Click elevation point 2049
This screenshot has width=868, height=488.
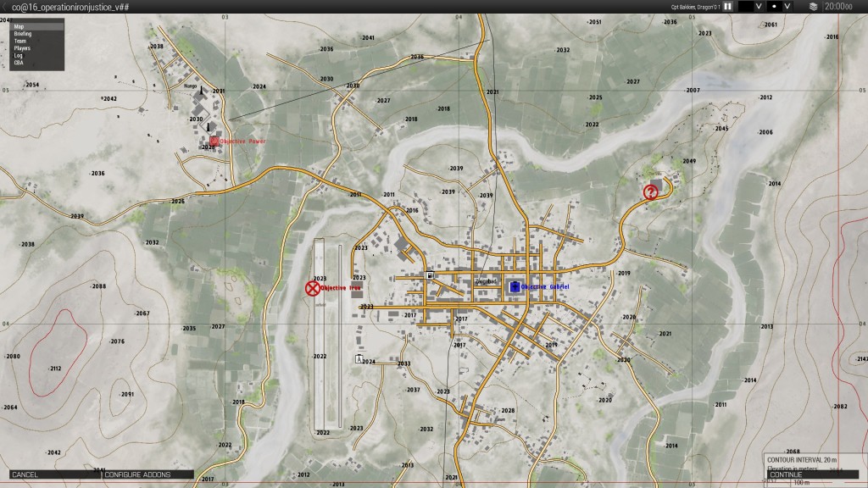pyautogui.click(x=688, y=162)
